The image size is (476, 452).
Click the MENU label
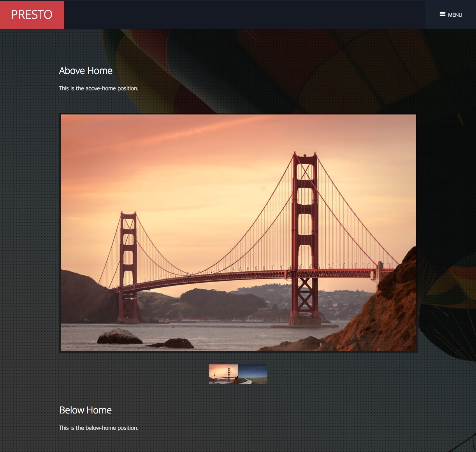coord(455,15)
